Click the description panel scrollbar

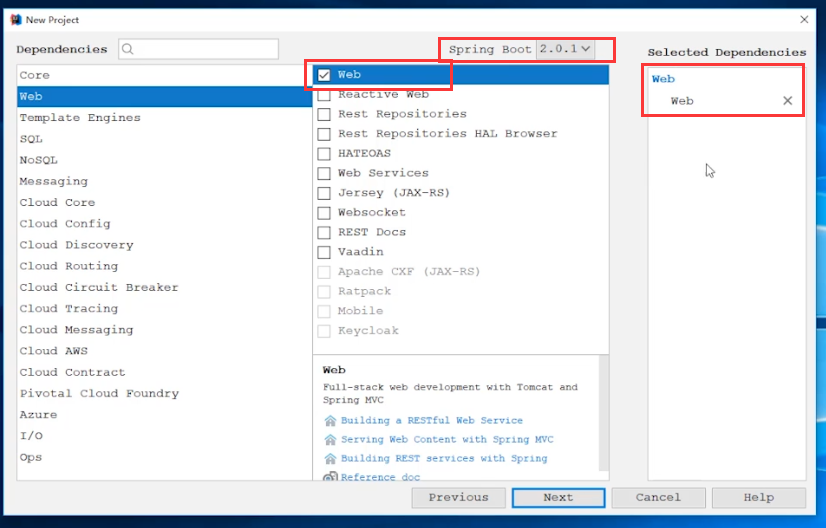point(604,413)
